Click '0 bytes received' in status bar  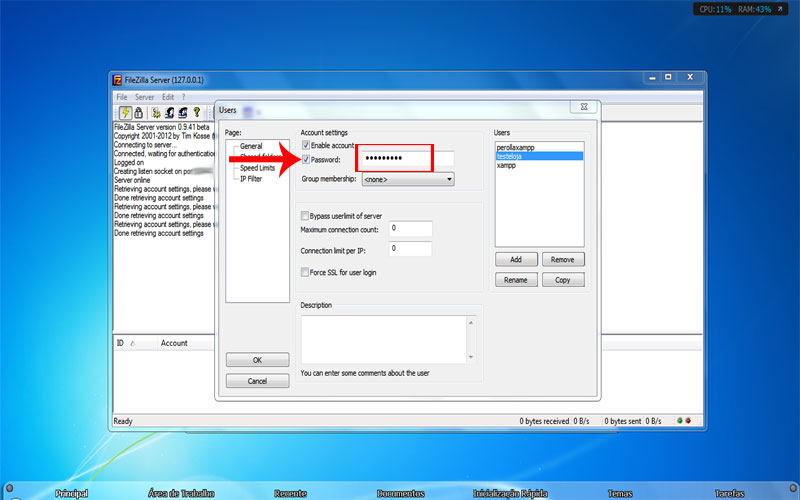coord(544,421)
